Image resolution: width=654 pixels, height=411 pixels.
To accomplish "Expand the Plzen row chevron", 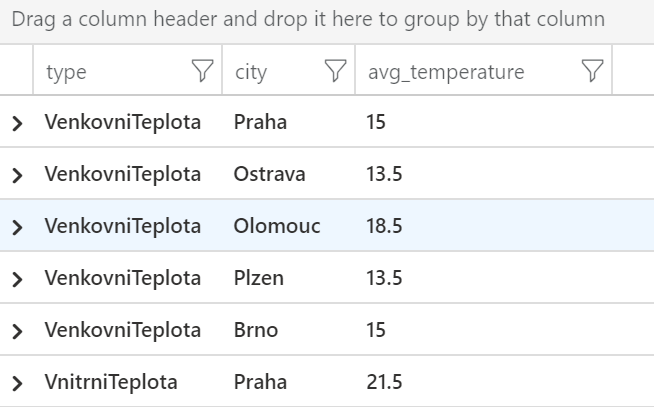I will coord(17,279).
